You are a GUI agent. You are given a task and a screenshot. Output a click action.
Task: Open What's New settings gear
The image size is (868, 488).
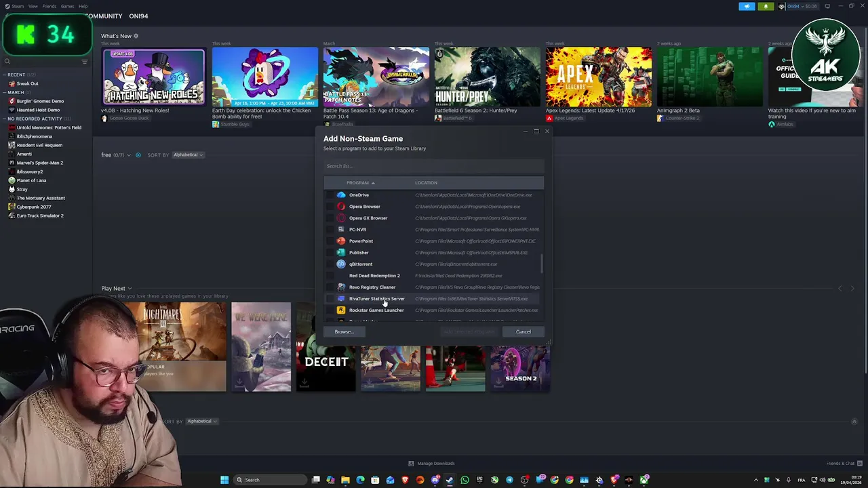136,36
